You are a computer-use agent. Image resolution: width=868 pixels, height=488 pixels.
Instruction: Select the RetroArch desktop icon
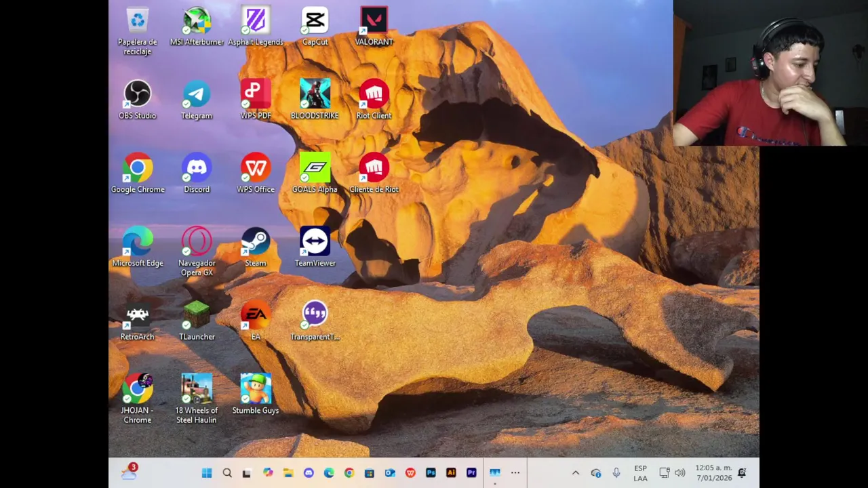coord(138,322)
